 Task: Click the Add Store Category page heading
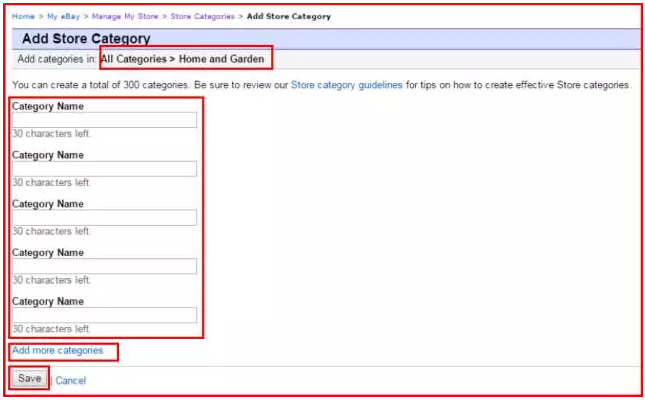(86, 39)
